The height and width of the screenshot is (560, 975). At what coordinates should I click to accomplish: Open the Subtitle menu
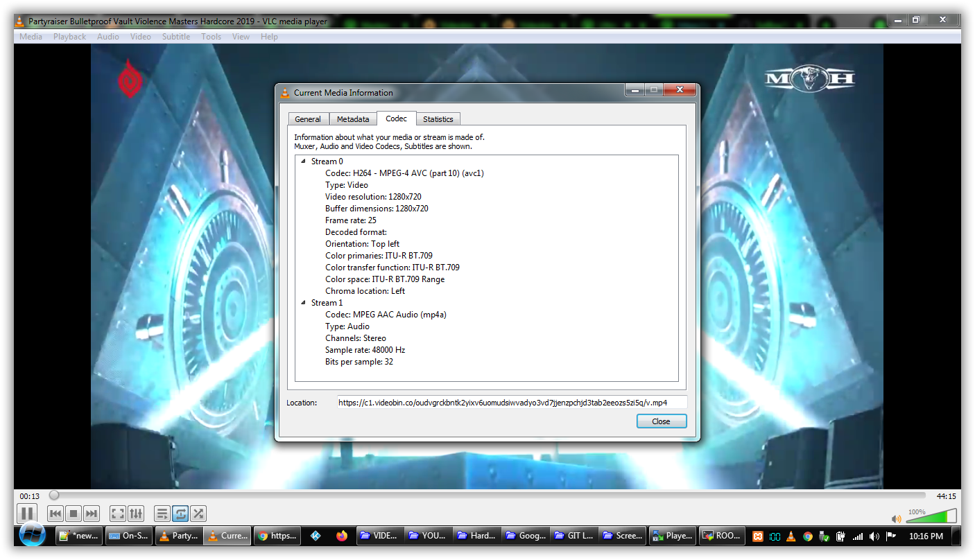[176, 37]
